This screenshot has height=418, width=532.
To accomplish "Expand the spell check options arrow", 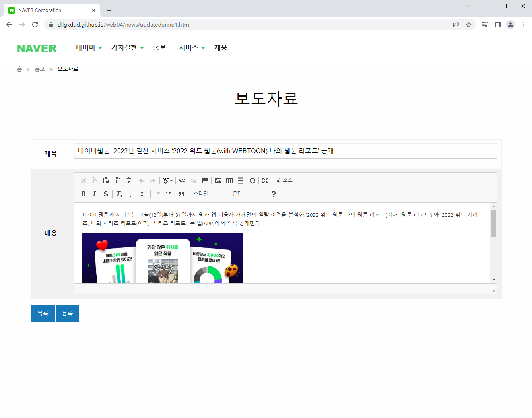I will (171, 180).
